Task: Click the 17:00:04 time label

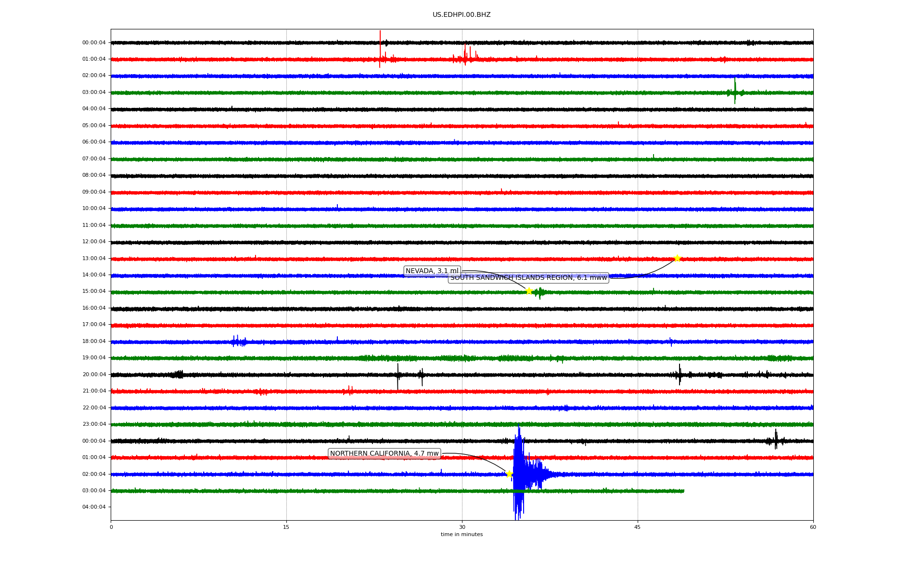Action: pyautogui.click(x=94, y=325)
